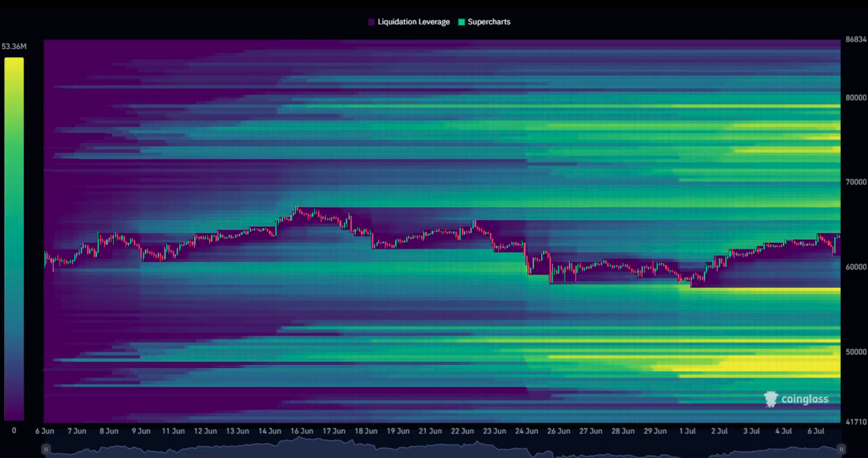Click the 53.36M color scale maximum label
The height and width of the screenshot is (458, 868).
pos(14,46)
